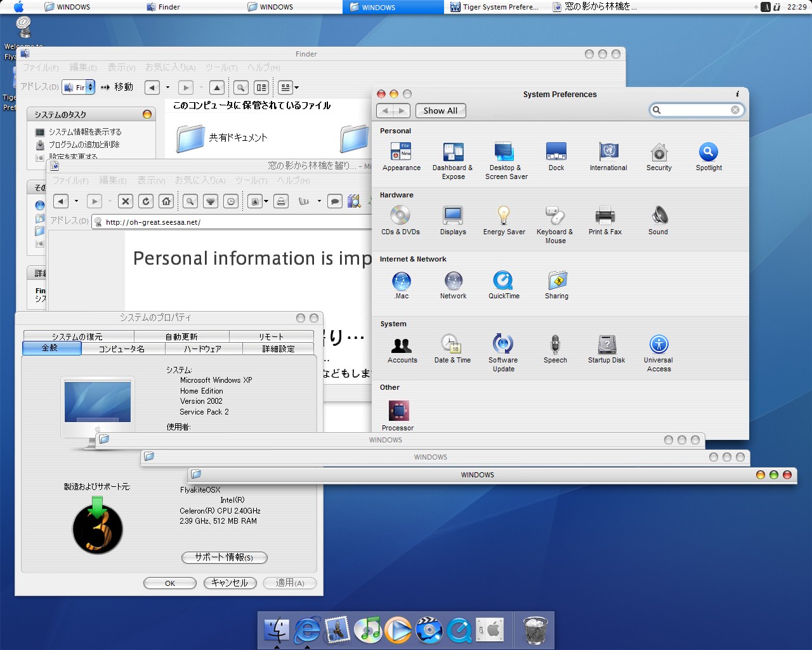Toggle Folders pane icon in Finder toolbar
812x650 pixels.
pyautogui.click(x=261, y=88)
